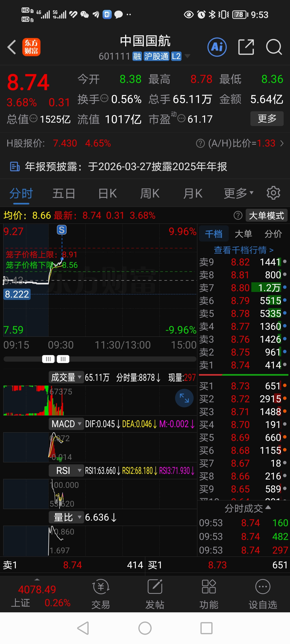Tap Android recent apps button
This screenshot has width=290, height=644.
coord(206,628)
